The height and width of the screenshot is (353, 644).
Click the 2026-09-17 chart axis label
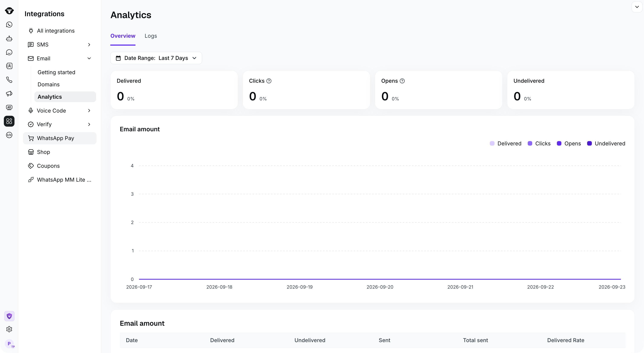click(x=139, y=287)
